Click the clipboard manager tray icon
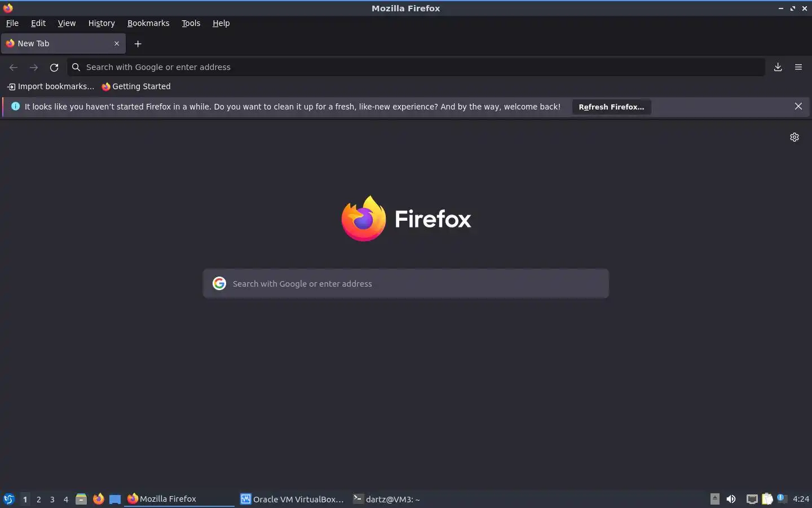 click(x=767, y=499)
